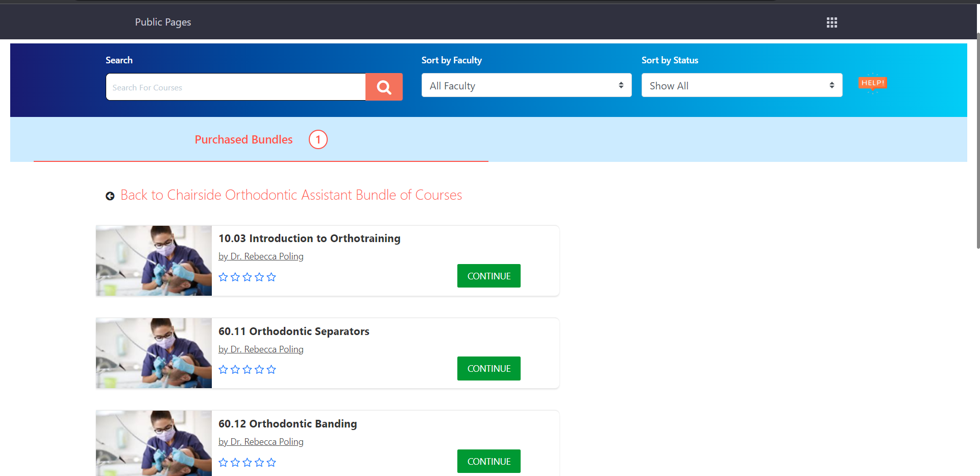Click the Purchased Bundles count badge
980x476 pixels.
tap(318, 139)
